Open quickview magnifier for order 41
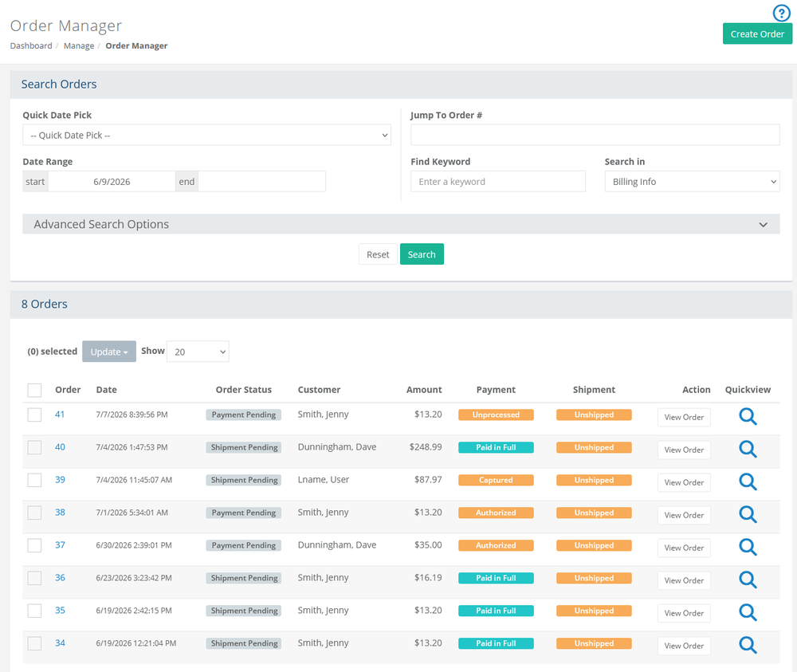 pyautogui.click(x=748, y=416)
